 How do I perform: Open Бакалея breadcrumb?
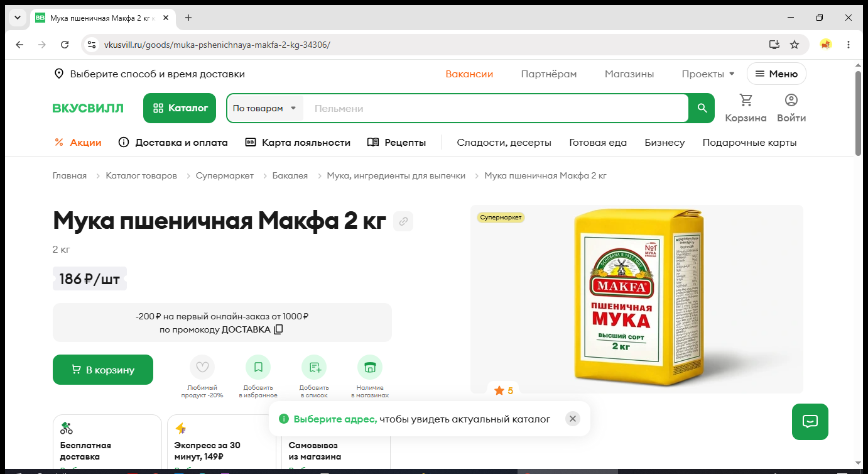(290, 176)
